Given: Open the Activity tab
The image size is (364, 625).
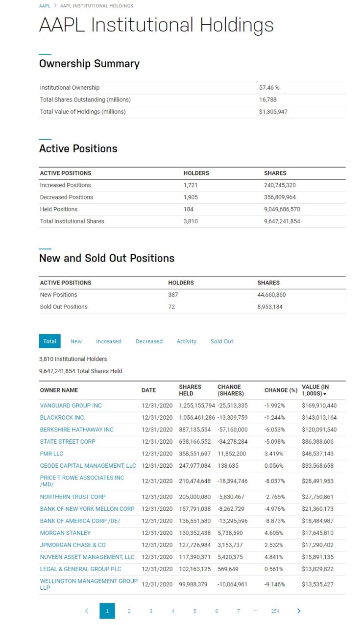Looking at the screenshot, I should (x=187, y=341).
